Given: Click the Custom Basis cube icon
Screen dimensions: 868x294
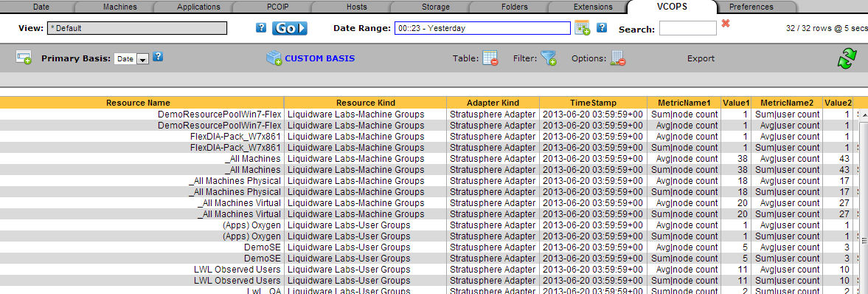Looking at the screenshot, I should [x=274, y=58].
